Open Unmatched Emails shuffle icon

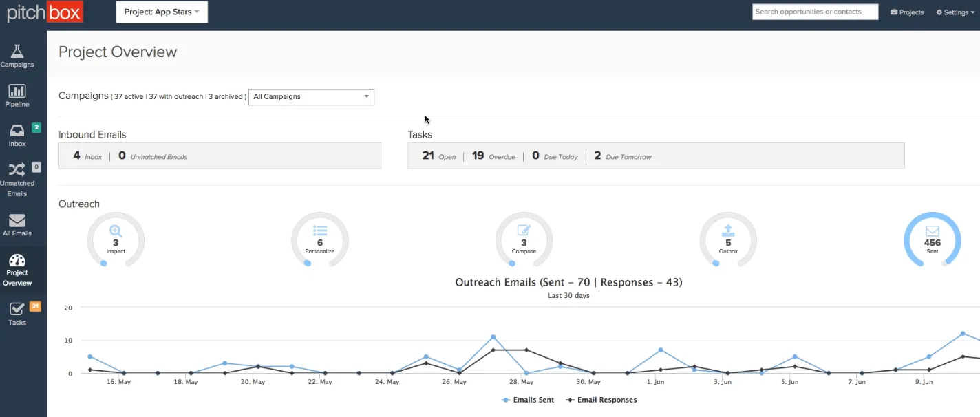17,170
